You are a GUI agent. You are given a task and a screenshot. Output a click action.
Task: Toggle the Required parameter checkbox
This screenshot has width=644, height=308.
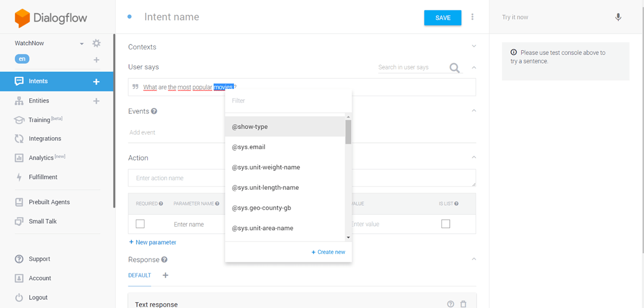pos(140,224)
